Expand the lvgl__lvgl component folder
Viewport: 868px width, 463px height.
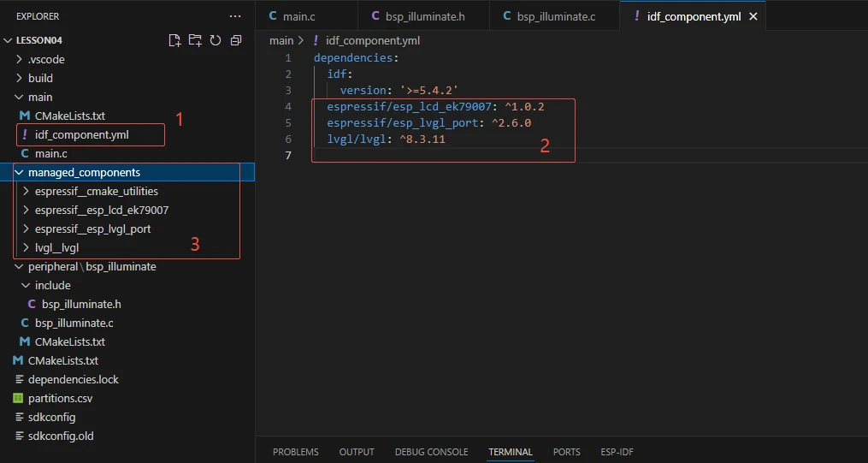point(56,247)
